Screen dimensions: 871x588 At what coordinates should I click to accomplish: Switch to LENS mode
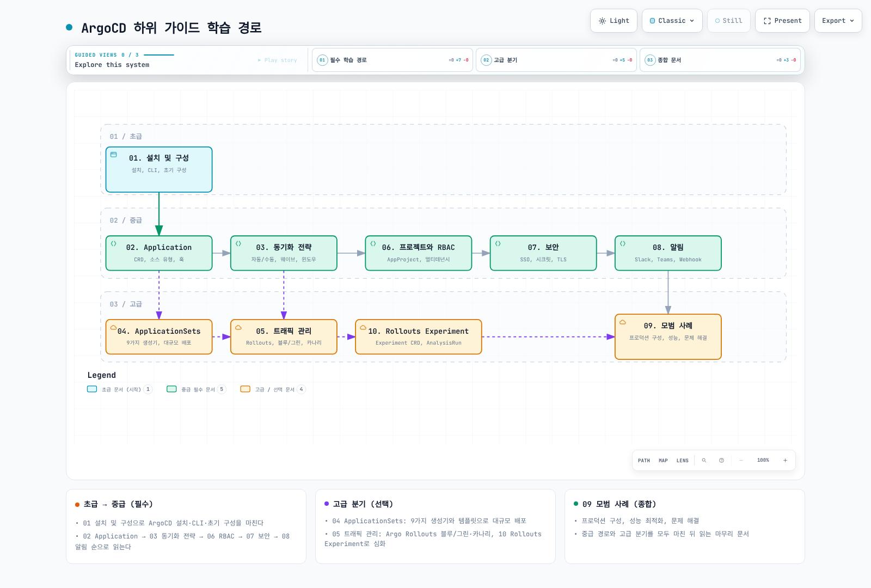pos(683,461)
